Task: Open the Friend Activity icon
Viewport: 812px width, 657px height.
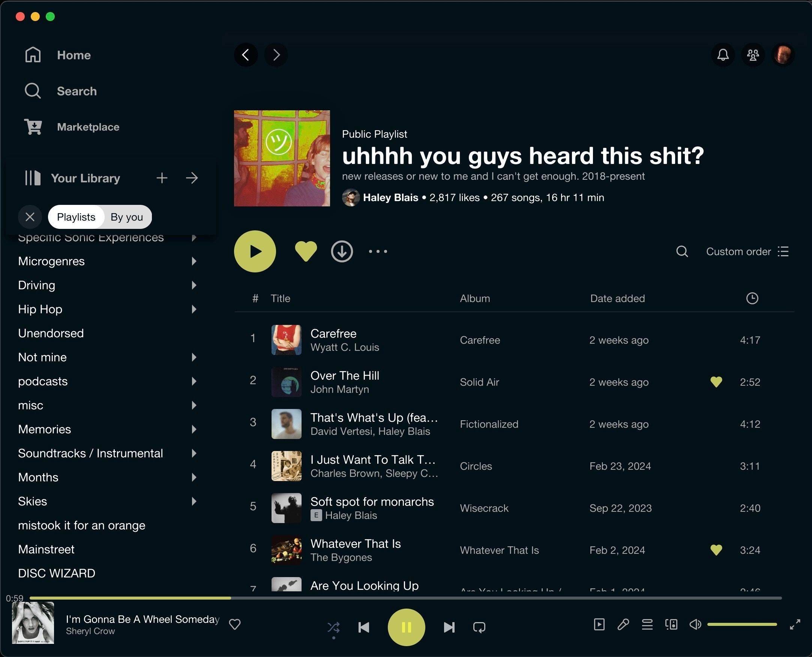Action: 753,55
